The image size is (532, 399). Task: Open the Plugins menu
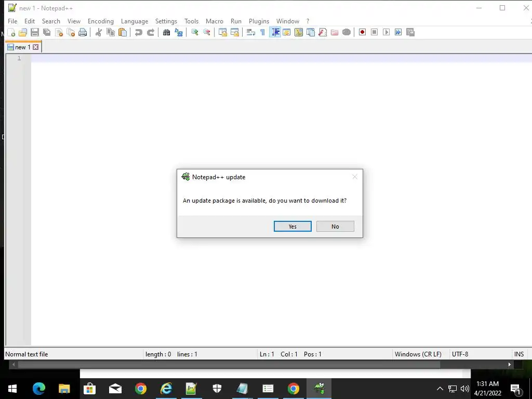(259, 21)
